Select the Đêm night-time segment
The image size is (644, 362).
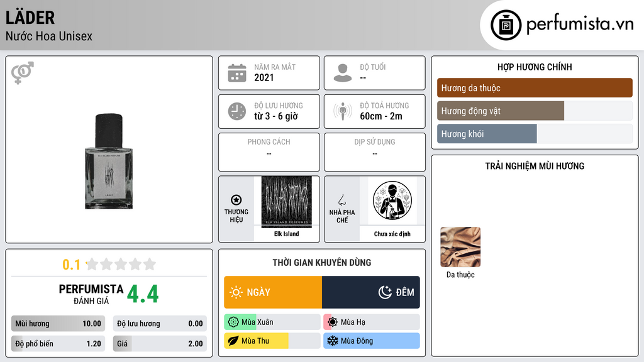(371, 292)
